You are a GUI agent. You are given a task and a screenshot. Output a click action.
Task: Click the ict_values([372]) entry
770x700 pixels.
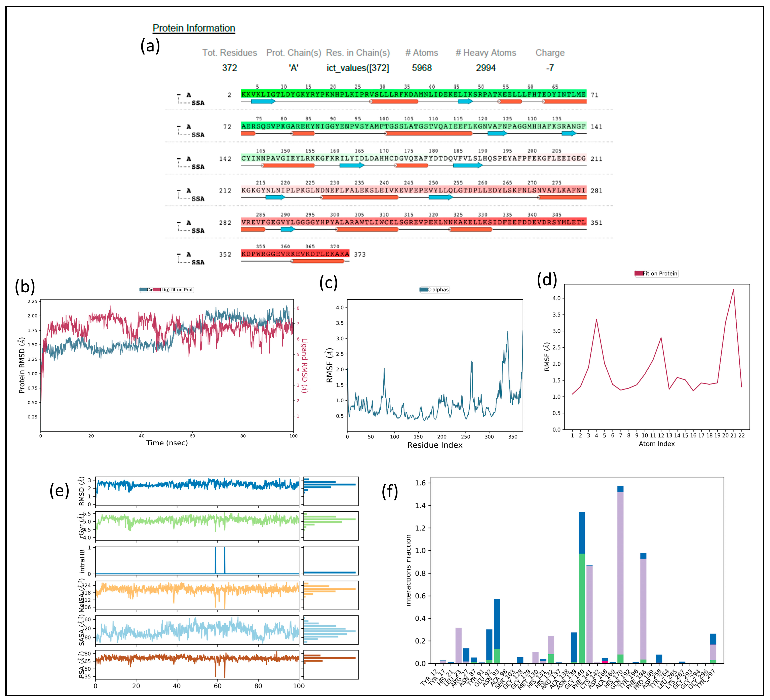coord(358,68)
